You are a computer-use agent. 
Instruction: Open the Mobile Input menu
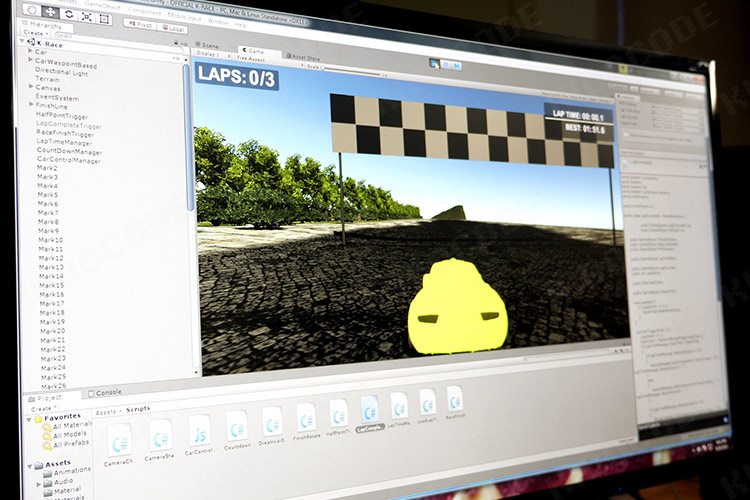pos(184,16)
